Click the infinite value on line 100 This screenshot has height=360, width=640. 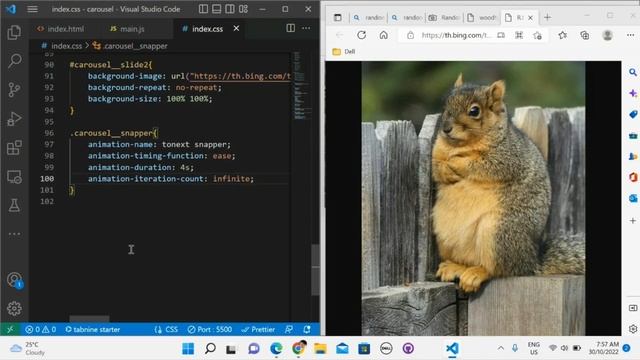231,179
